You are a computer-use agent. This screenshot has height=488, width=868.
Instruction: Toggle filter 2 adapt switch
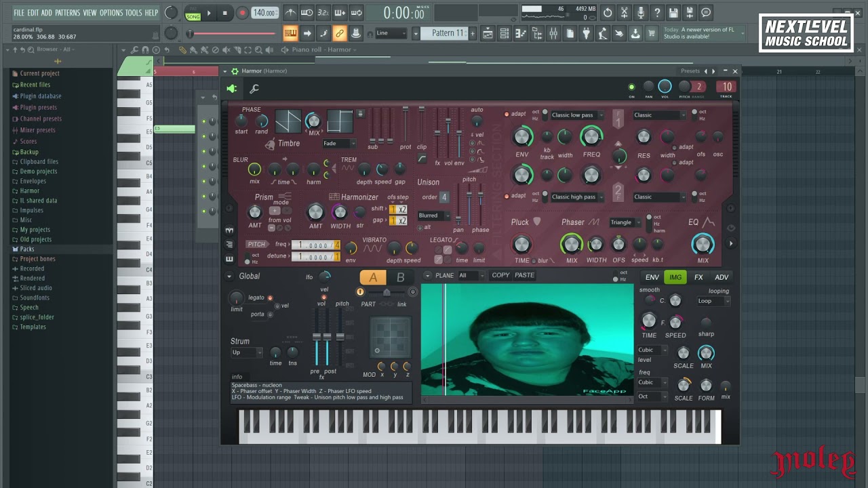(x=507, y=196)
